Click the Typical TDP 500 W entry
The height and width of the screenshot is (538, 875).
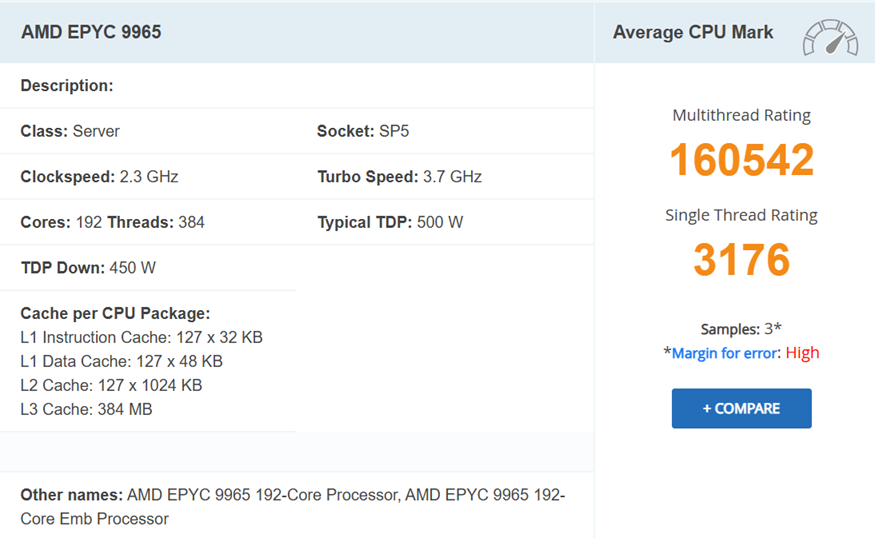click(x=390, y=222)
